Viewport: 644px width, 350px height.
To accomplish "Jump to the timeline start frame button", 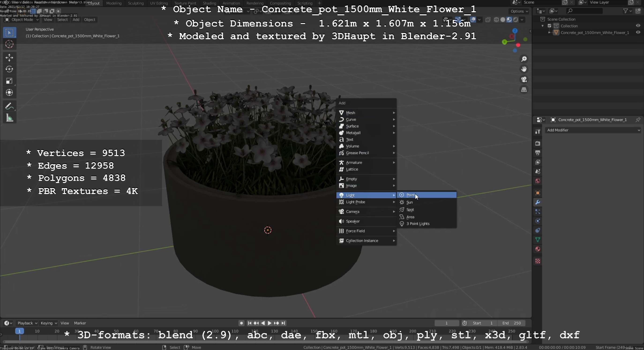I will pyautogui.click(x=249, y=323).
